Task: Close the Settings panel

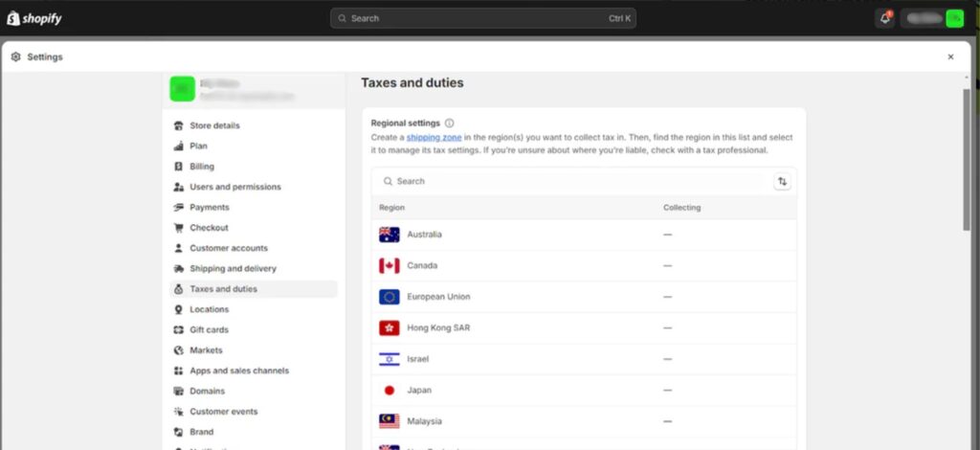Action: point(950,57)
